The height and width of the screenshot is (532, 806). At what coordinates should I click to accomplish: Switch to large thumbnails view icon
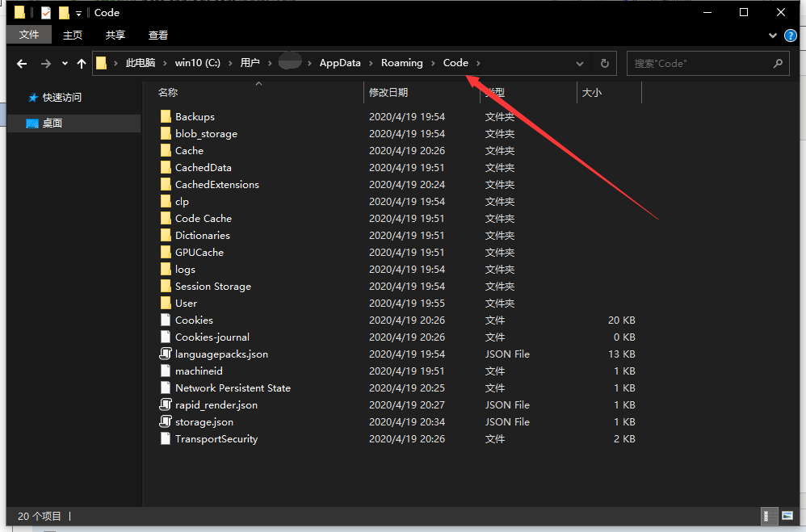click(787, 516)
